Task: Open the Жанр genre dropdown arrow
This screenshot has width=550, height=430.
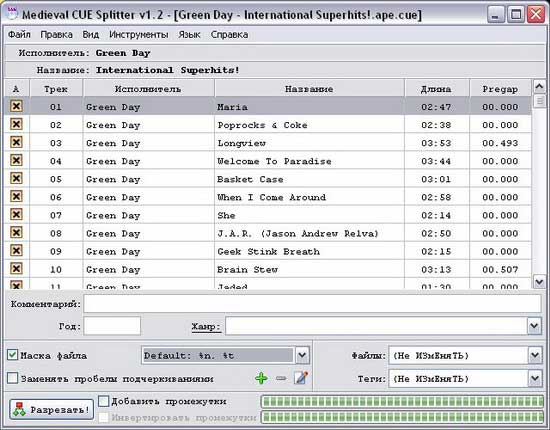Action: [x=534, y=326]
